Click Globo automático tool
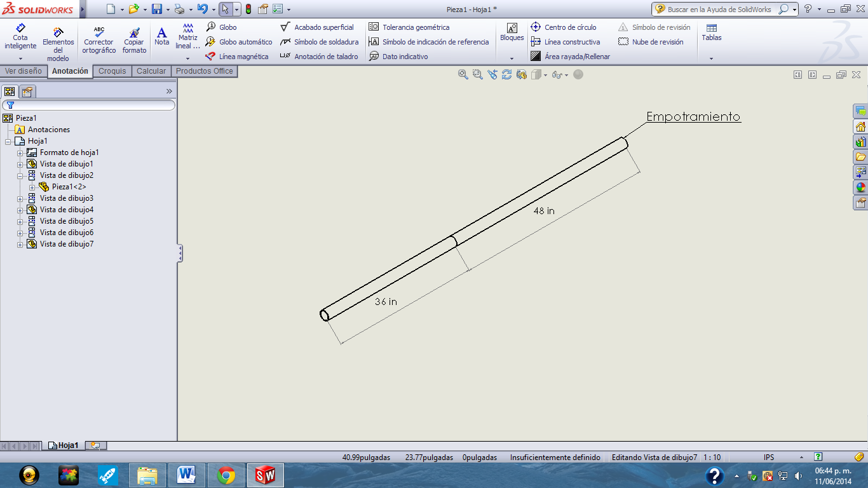The width and height of the screenshot is (868, 488). (x=239, y=42)
